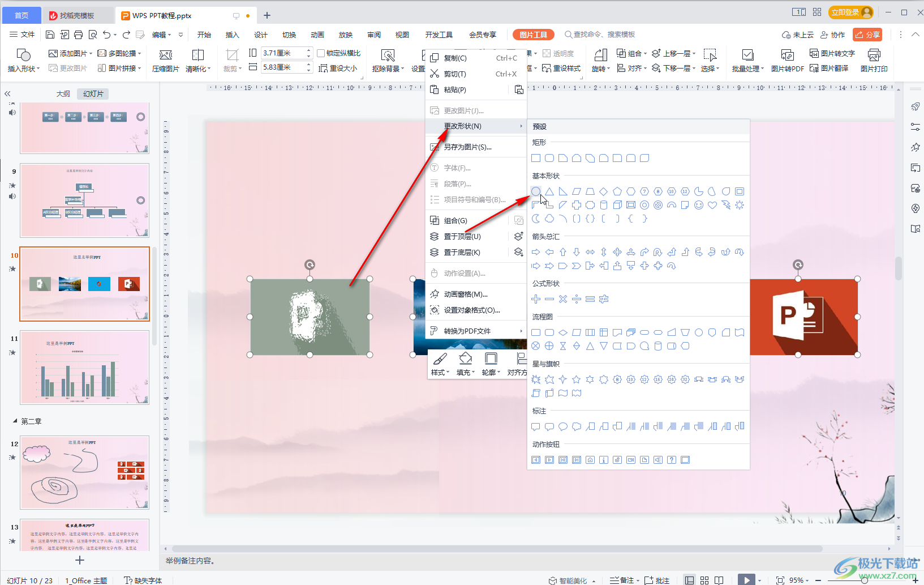Switch to the Outline pane tab
Screen dimensions: 924x585
[63, 93]
